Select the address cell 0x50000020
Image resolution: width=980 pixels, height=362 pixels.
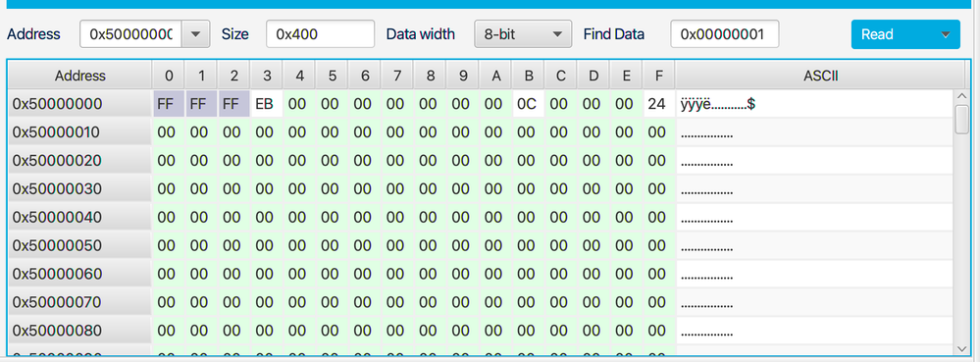pos(80,161)
